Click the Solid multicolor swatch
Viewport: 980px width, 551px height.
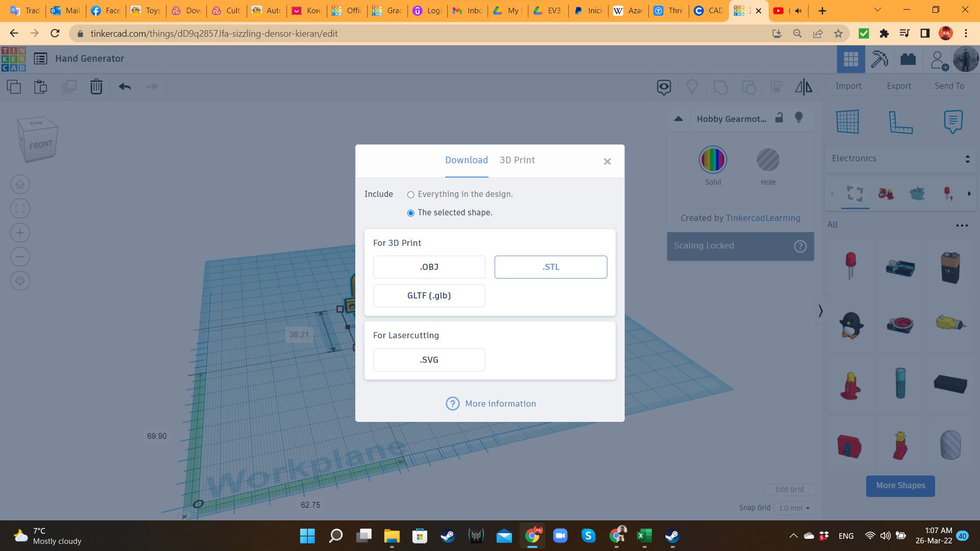pyautogui.click(x=713, y=160)
